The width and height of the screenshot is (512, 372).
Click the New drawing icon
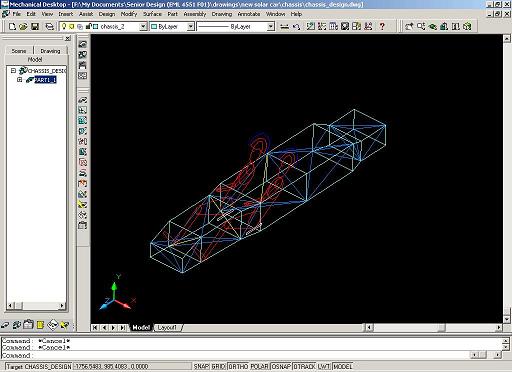[12, 26]
